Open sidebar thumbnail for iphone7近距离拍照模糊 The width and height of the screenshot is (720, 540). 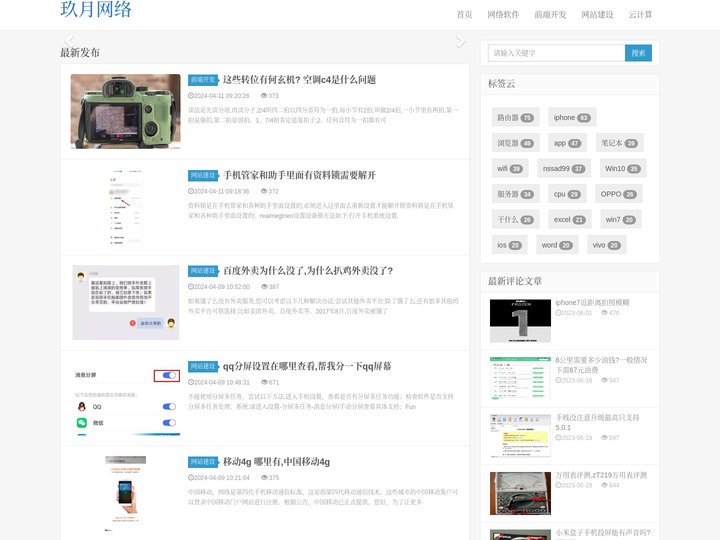tap(520, 321)
